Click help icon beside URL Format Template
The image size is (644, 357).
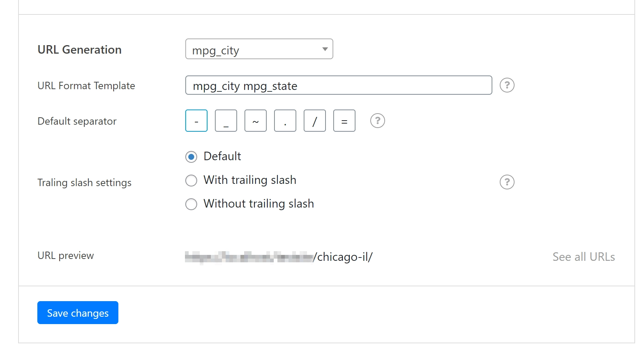[x=507, y=85]
